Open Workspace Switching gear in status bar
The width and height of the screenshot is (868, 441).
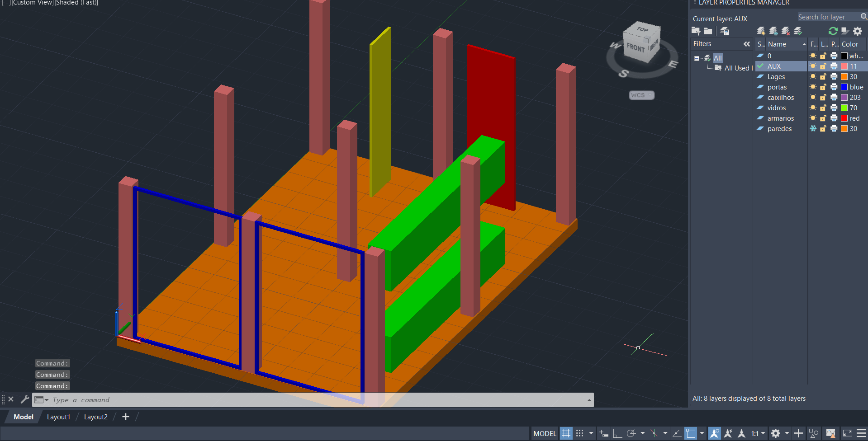pyautogui.click(x=776, y=433)
